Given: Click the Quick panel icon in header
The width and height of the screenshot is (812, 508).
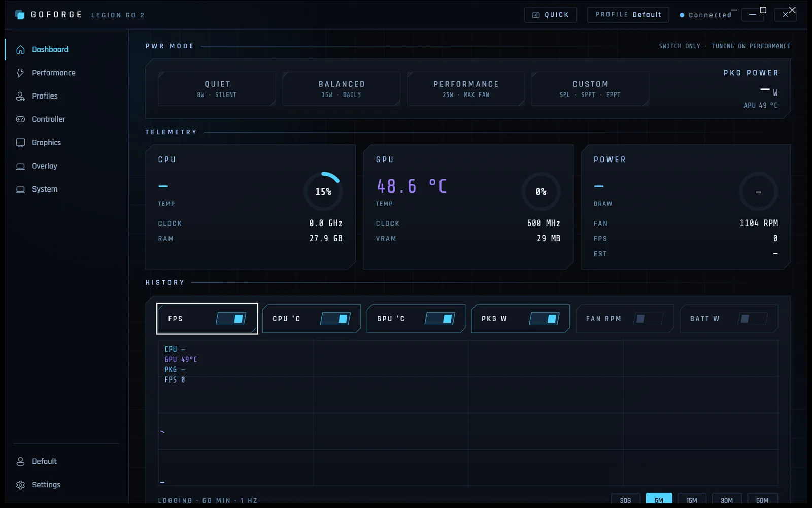Looking at the screenshot, I should coord(536,15).
